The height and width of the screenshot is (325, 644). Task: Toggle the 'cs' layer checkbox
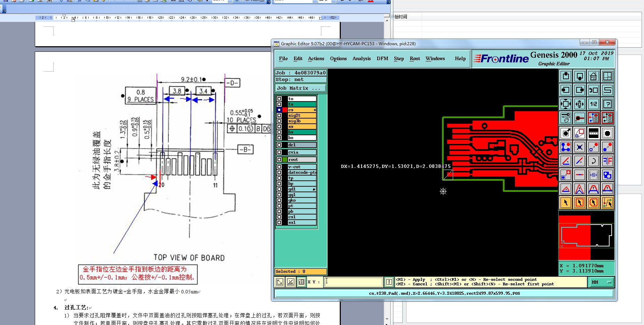coord(279,110)
